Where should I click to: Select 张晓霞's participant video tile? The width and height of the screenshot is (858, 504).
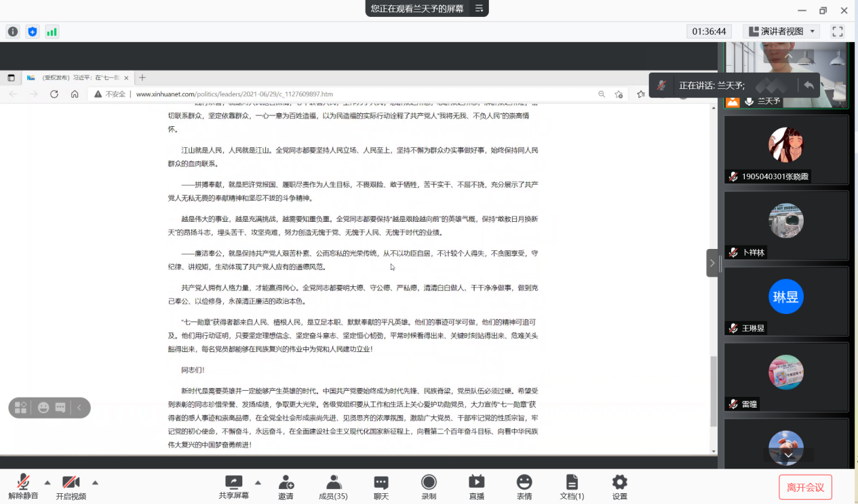pos(786,149)
